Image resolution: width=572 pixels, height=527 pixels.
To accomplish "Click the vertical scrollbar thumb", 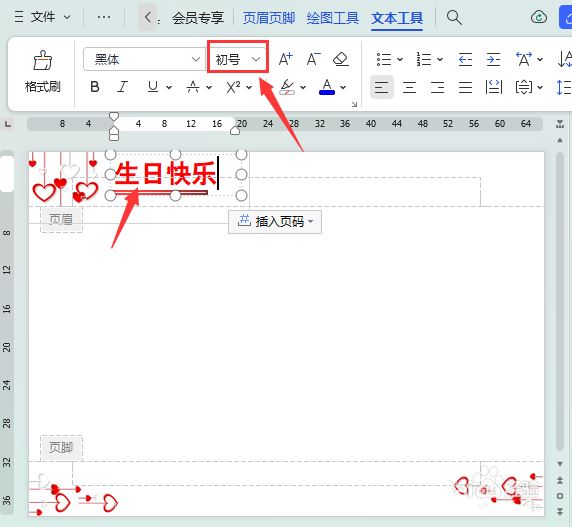I will 560,302.
